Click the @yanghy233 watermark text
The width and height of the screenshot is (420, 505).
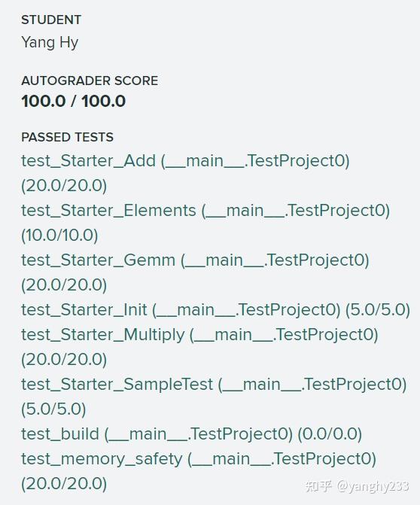pos(373,486)
